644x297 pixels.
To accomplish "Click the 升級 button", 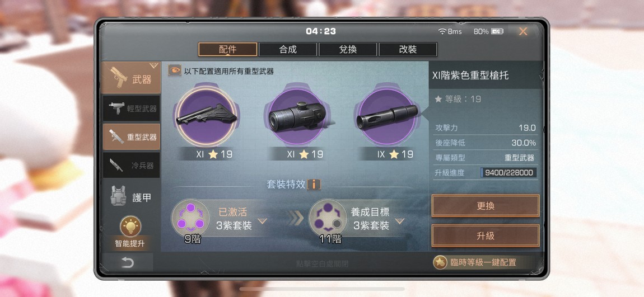I will 486,236.
